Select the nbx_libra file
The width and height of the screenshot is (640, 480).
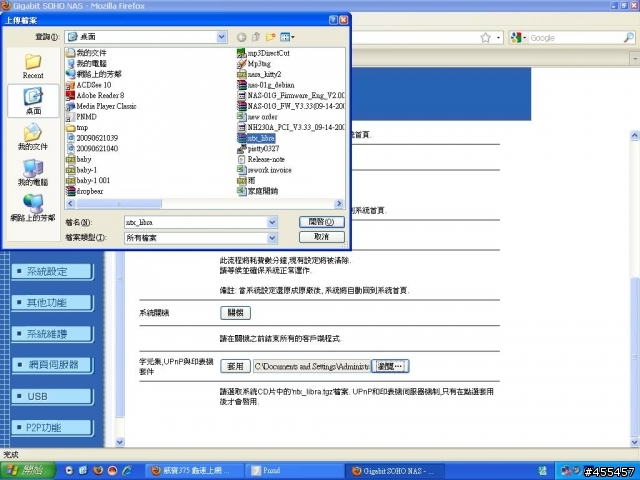point(256,138)
